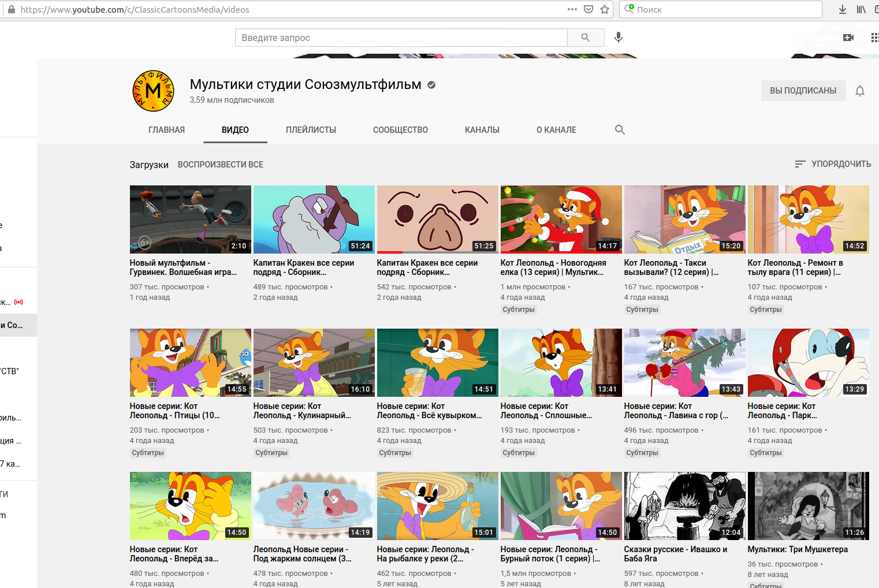Toggle the channel notification bell
Viewport: 879px width, 588px height.
(860, 91)
